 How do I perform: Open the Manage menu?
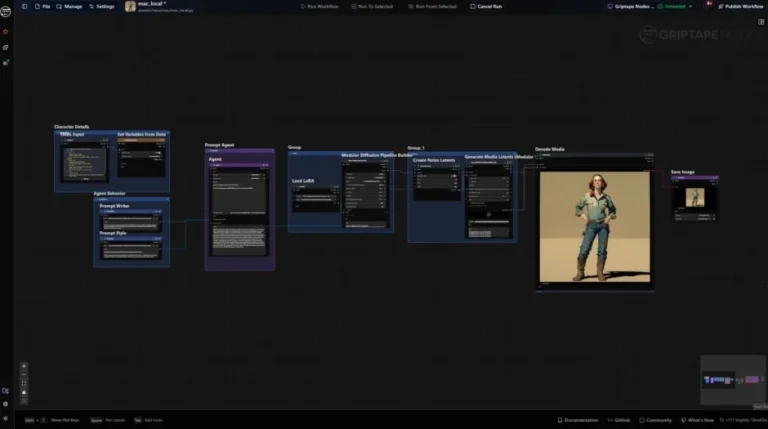click(69, 6)
